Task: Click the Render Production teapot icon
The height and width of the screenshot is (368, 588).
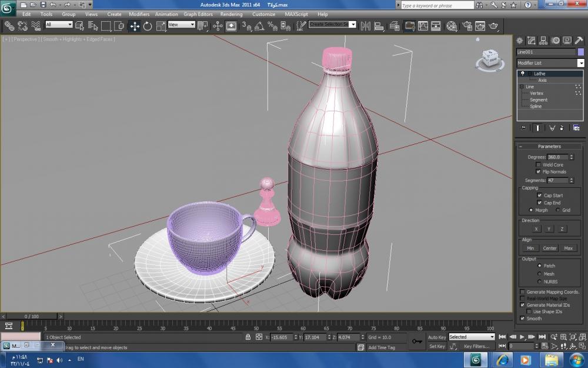Action: pos(494,25)
